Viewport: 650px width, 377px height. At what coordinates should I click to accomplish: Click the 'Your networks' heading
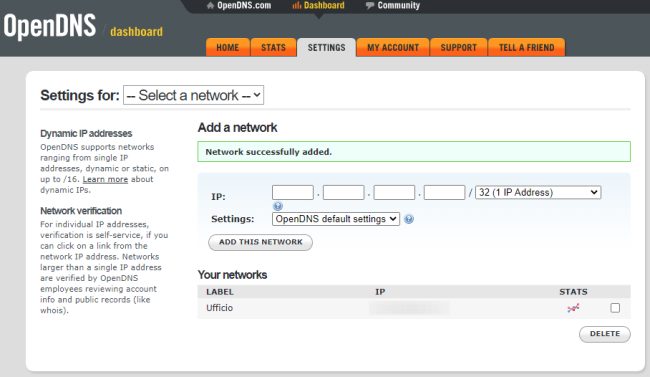tap(232, 275)
